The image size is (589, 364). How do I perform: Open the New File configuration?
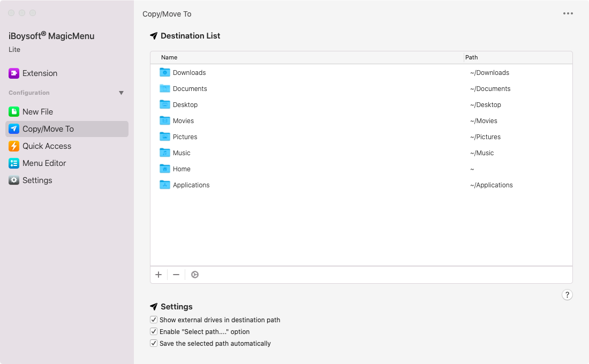point(67,111)
